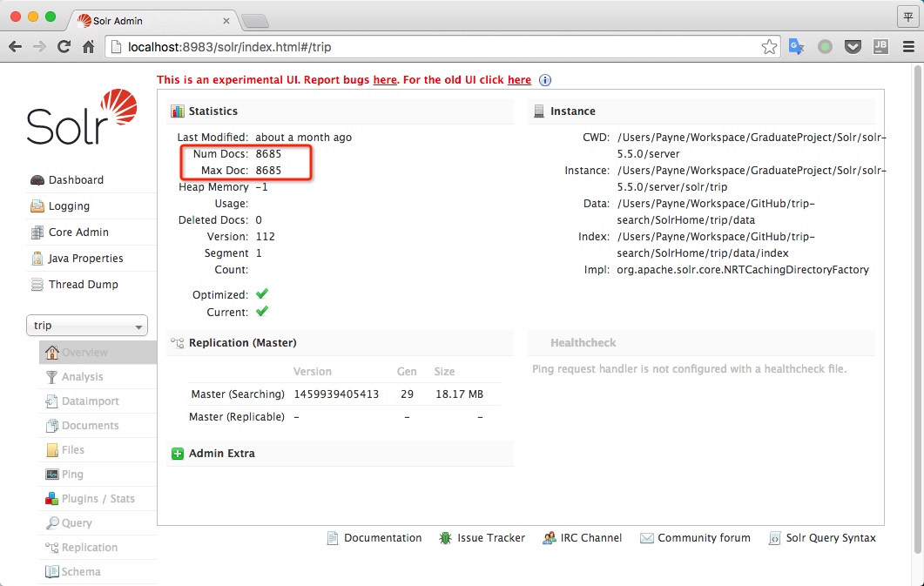924x586 pixels.
Task: Click the 'here' link to report bugs
Action: coord(385,80)
